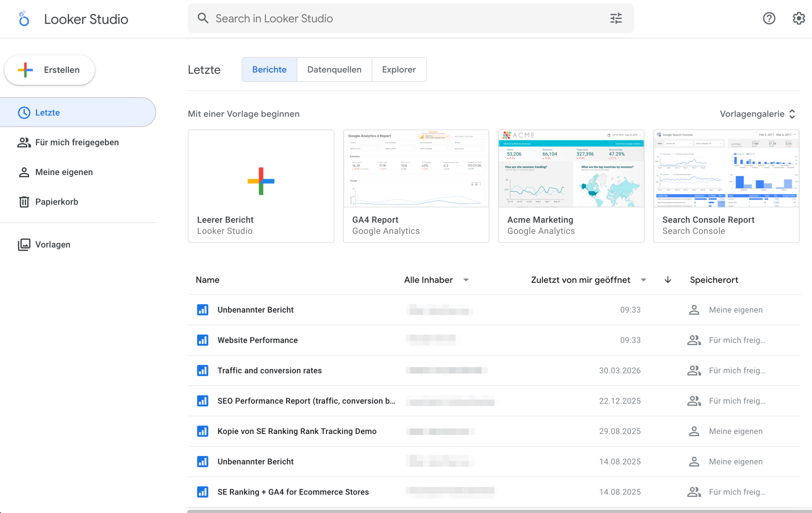Select the Letzte sidebar entry

pos(47,113)
